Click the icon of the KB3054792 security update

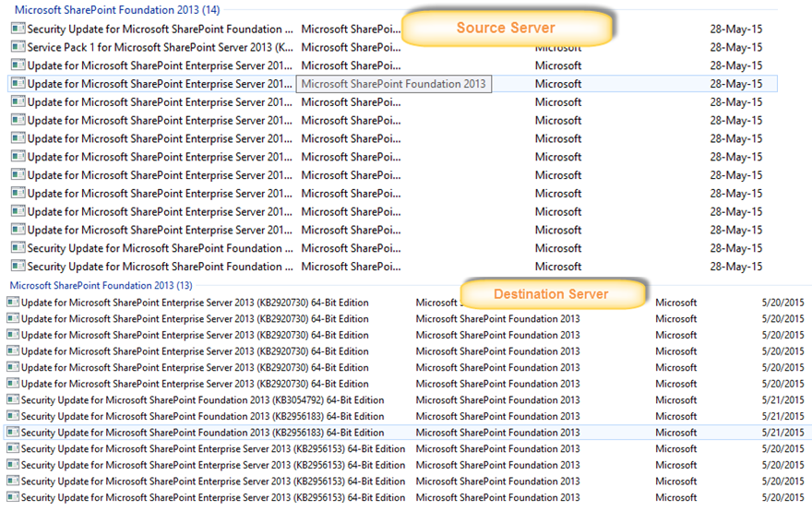pos(13,400)
